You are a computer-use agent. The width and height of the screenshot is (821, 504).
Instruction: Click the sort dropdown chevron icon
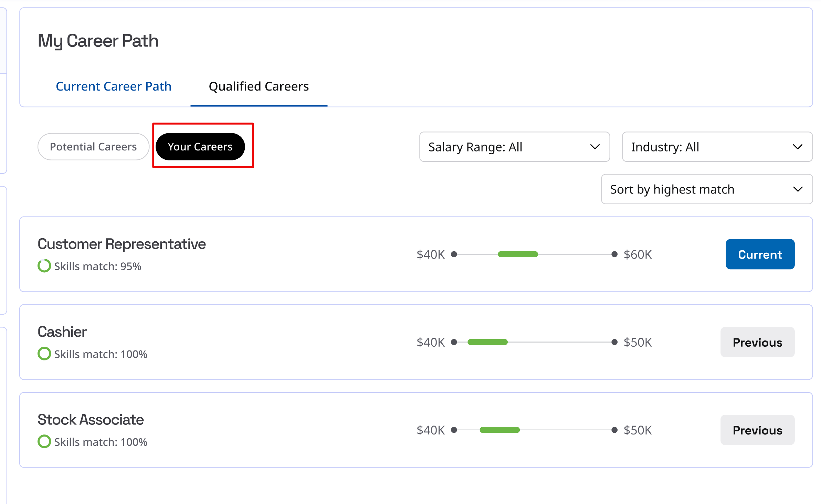pyautogui.click(x=798, y=189)
